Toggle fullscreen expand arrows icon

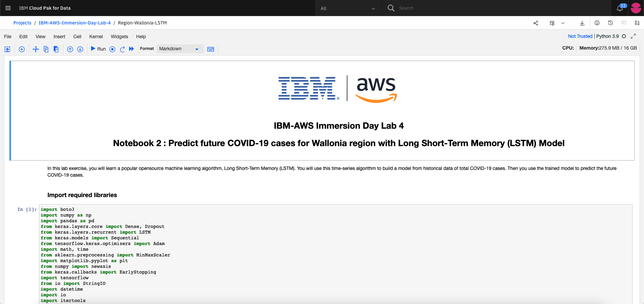click(x=633, y=36)
